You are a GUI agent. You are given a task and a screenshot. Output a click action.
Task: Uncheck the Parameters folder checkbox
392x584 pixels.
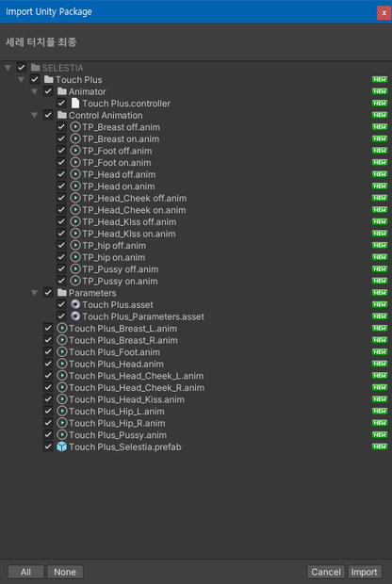[48, 293]
